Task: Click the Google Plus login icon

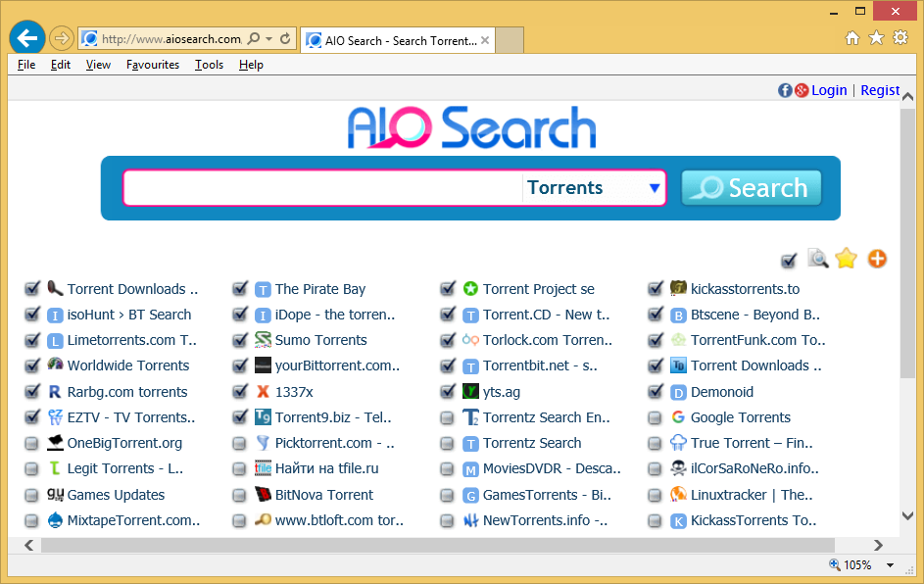Action: tap(802, 90)
